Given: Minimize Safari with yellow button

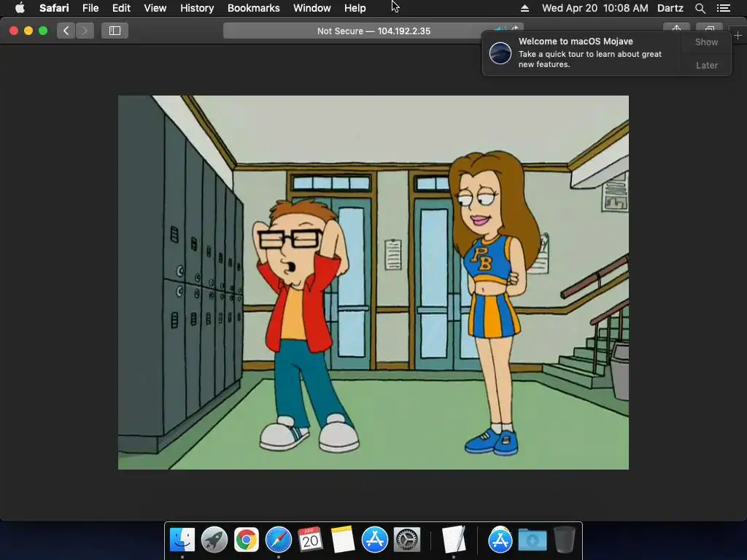Looking at the screenshot, I should (28, 31).
